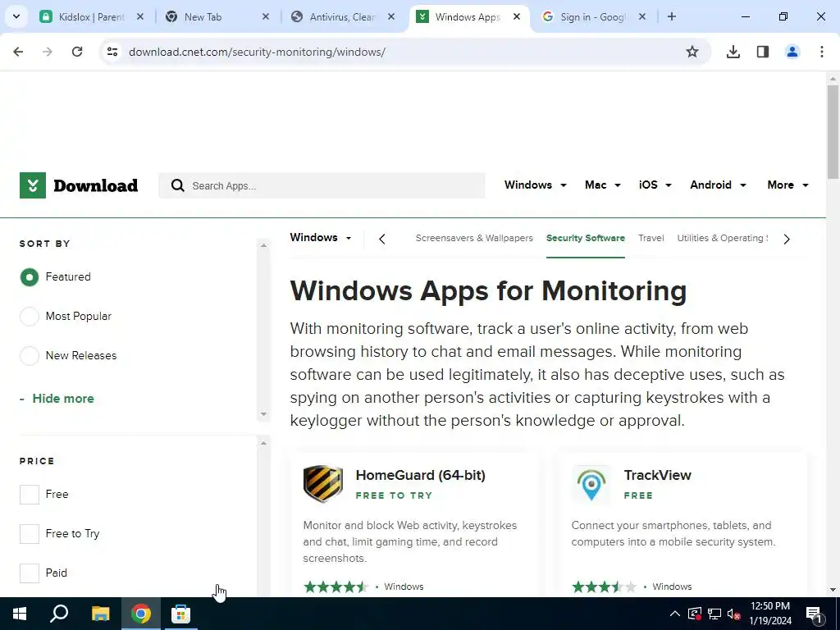Open HomeGuard (64-bit) app page

(421, 475)
